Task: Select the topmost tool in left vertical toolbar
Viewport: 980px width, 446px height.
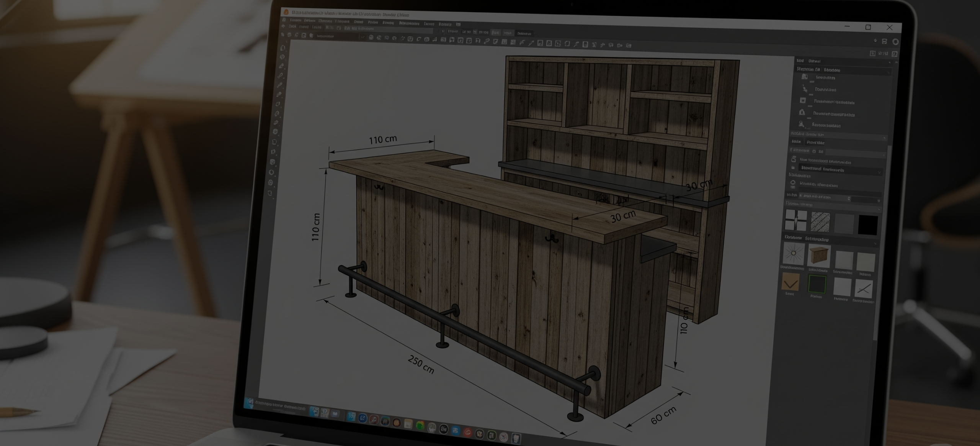Action: (283, 48)
